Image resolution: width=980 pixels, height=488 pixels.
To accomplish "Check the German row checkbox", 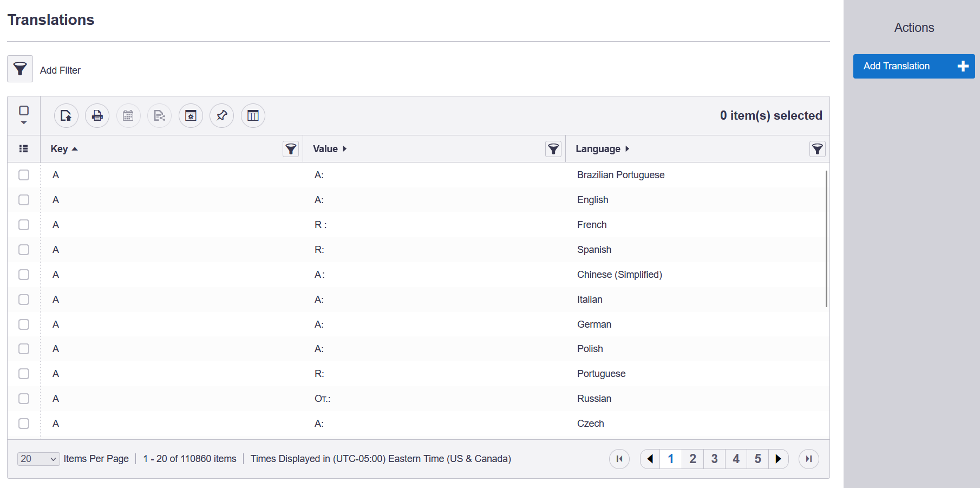I will (24, 324).
